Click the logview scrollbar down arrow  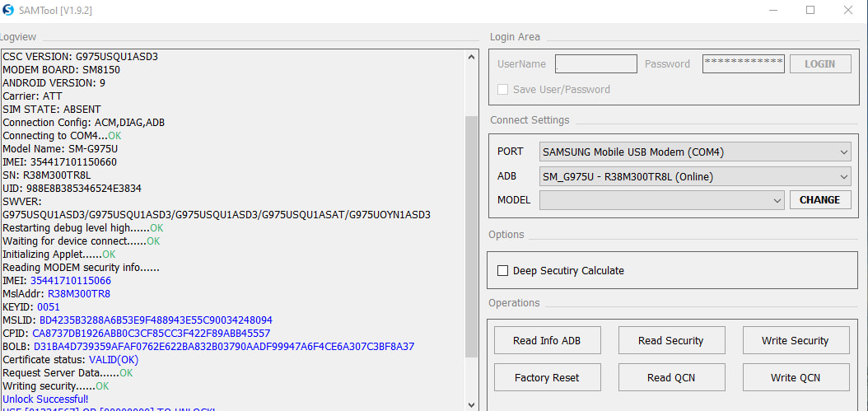471,404
